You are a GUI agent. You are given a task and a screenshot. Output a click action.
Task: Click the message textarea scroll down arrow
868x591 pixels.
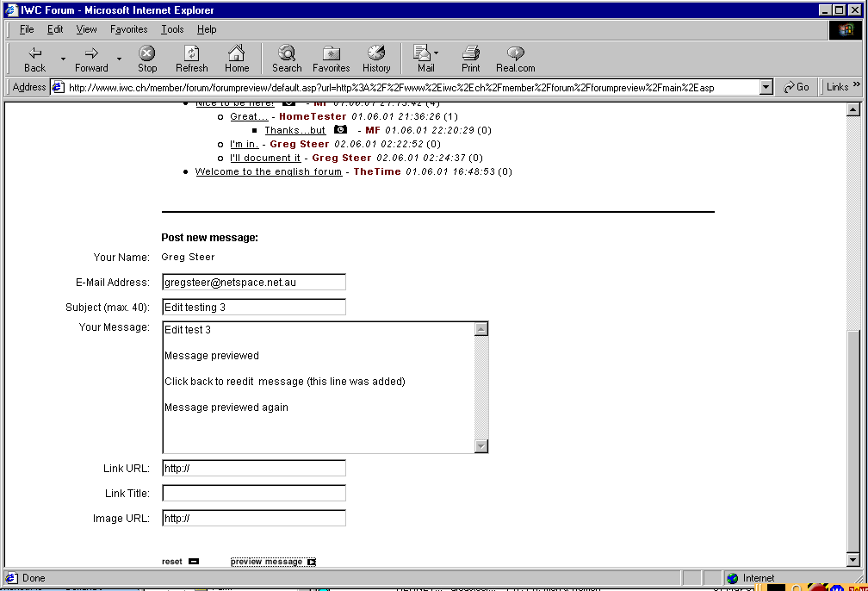pyautogui.click(x=481, y=446)
